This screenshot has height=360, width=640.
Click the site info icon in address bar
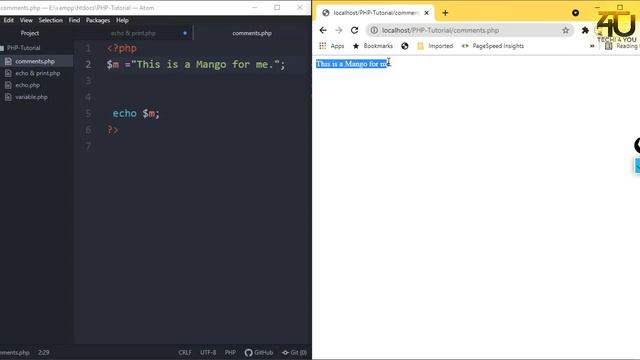[374, 30]
